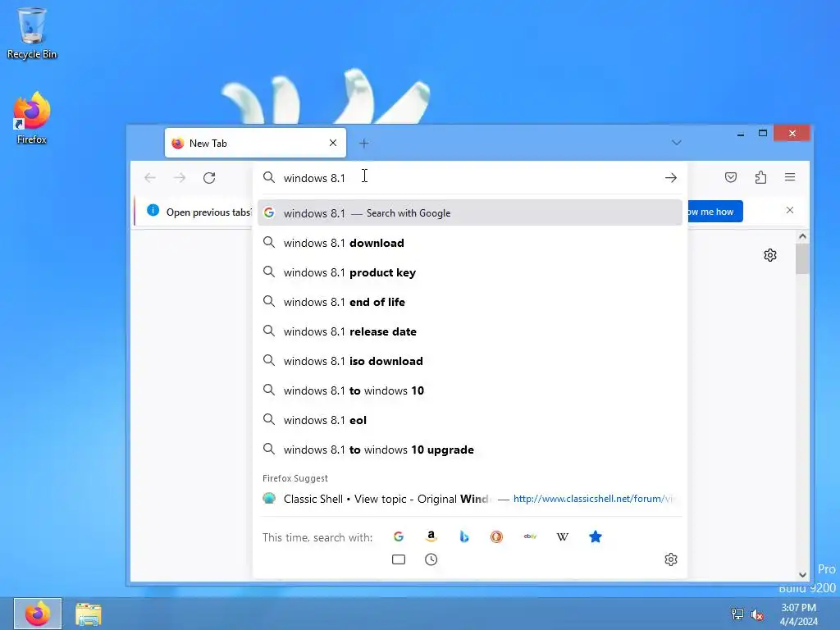Search this time with DuckDuckGo icon
The height and width of the screenshot is (630, 840).
pyautogui.click(x=496, y=536)
